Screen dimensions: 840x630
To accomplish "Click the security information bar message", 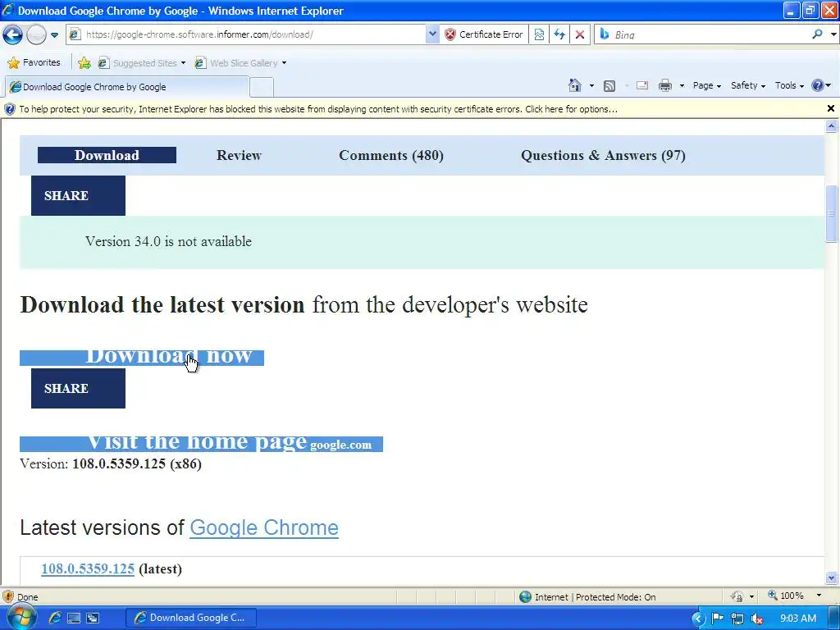I will point(317,109).
